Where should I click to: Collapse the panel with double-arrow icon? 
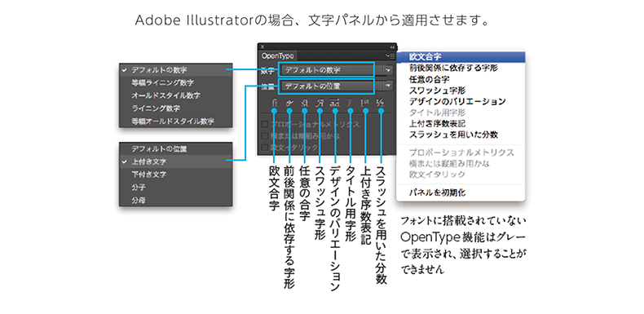coord(392,46)
